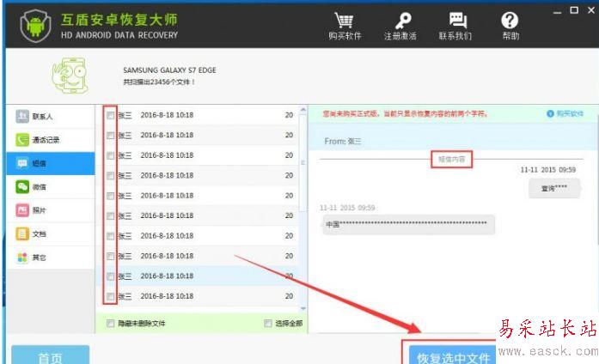Click the message list scroll-down arrow

click(x=303, y=308)
